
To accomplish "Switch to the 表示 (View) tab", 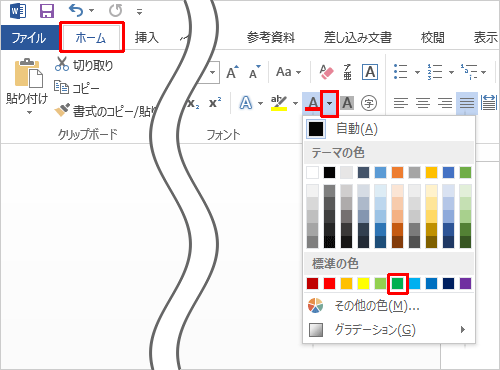I will [486, 37].
